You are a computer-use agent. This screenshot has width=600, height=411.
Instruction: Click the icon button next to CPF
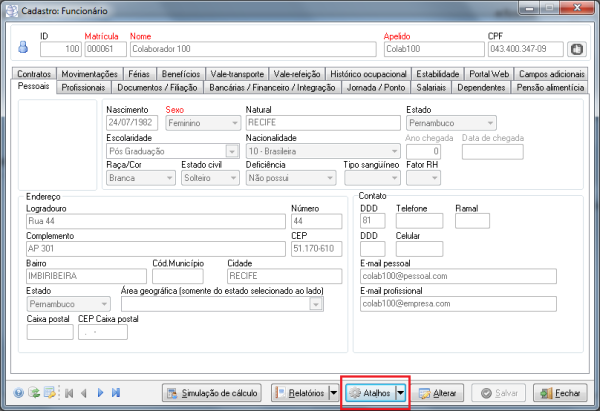pyautogui.click(x=576, y=48)
